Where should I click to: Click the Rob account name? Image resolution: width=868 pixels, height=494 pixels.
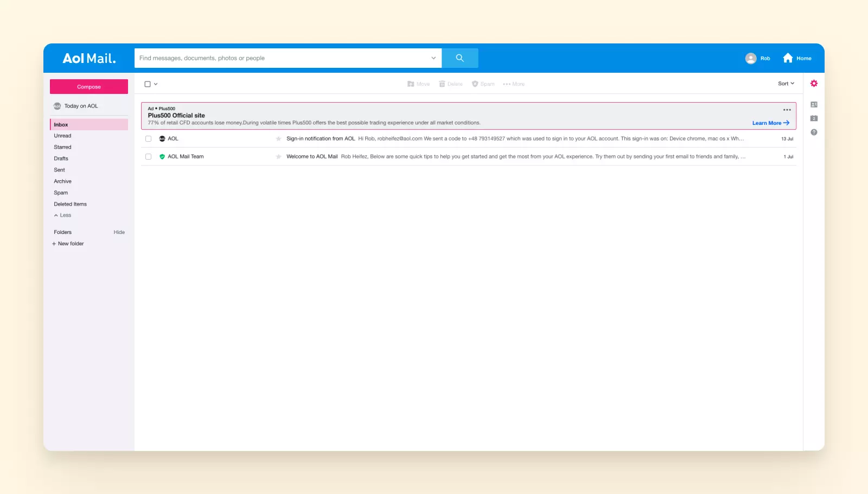(765, 59)
